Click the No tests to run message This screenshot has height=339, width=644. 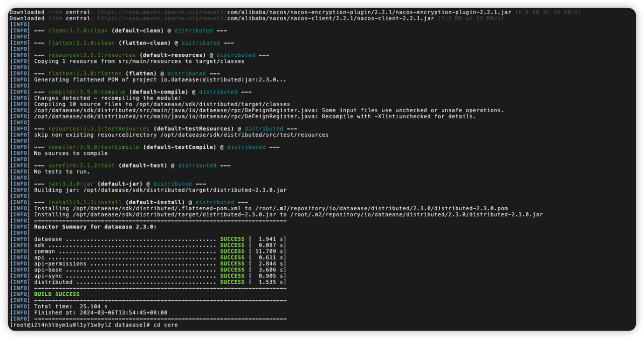pyautogui.click(x=62, y=172)
